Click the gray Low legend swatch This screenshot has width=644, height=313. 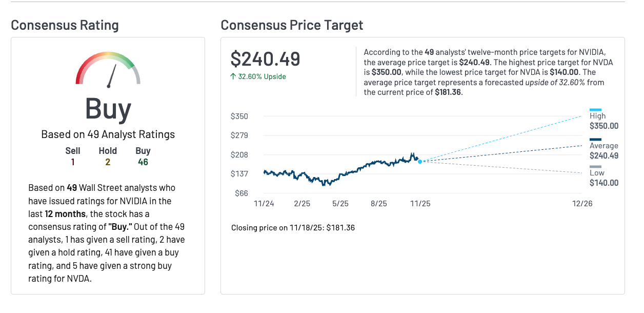[x=595, y=167]
